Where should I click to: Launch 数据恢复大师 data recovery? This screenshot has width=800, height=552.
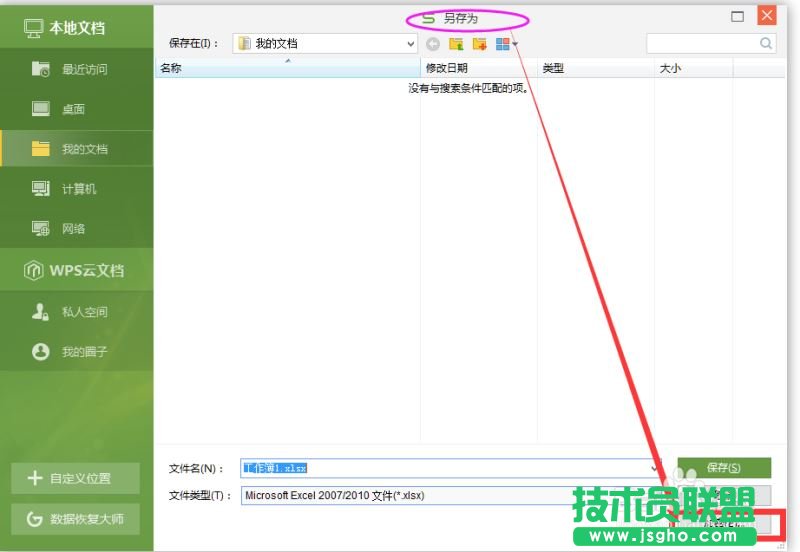[x=76, y=519]
